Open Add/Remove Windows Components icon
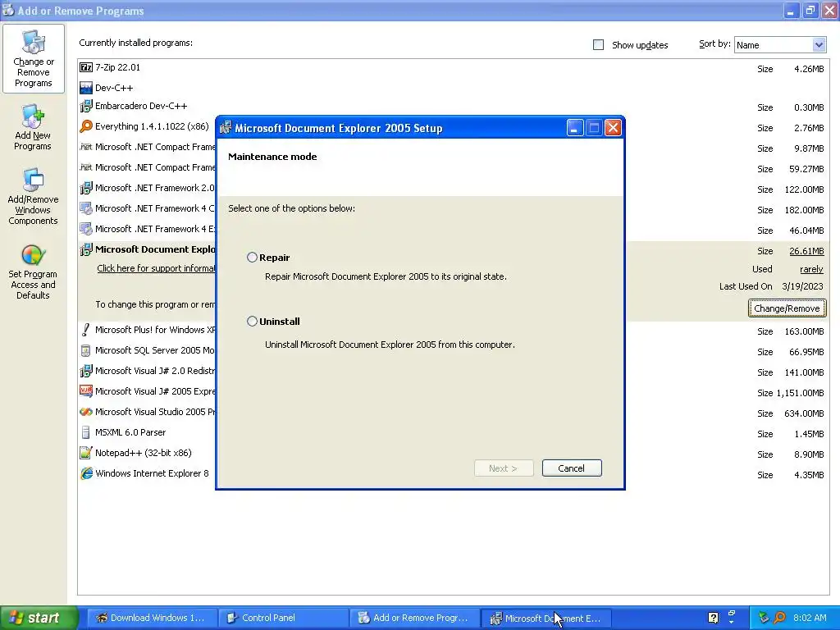The height and width of the screenshot is (630, 840). (33, 196)
